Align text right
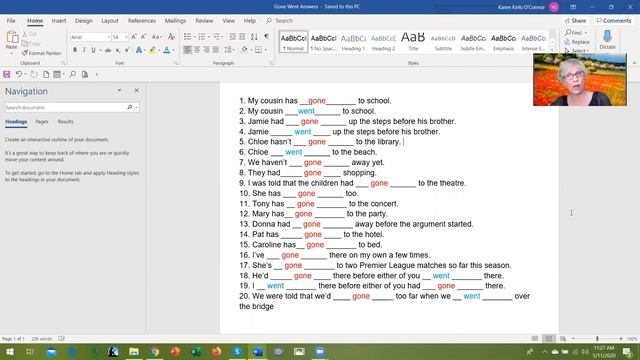This screenshot has width=640, height=360. (x=207, y=50)
